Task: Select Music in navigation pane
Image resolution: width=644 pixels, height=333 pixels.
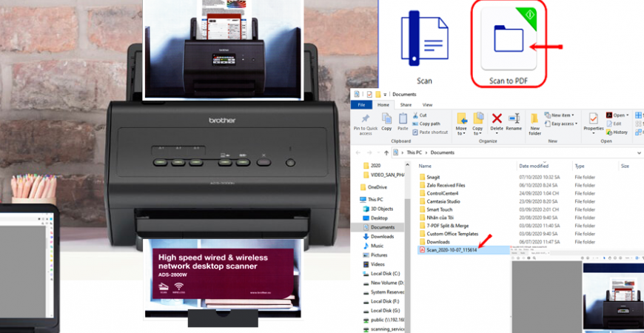Action: tap(373, 246)
